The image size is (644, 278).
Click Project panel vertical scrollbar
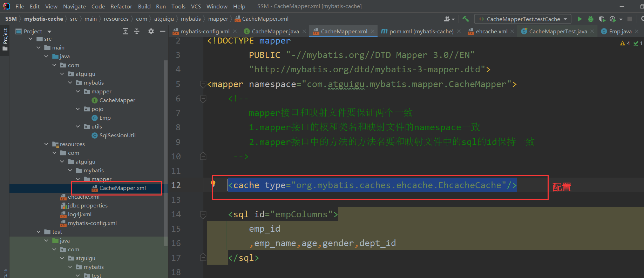(x=166, y=153)
